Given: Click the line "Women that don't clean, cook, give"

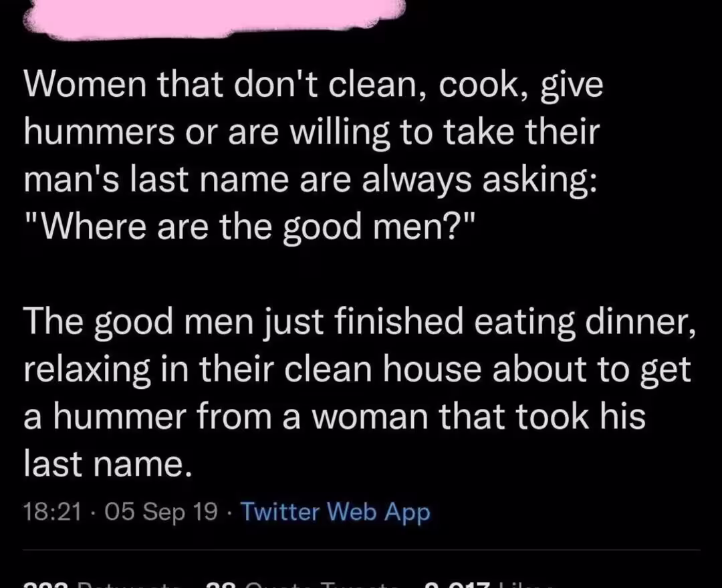Looking at the screenshot, I should click(313, 86).
